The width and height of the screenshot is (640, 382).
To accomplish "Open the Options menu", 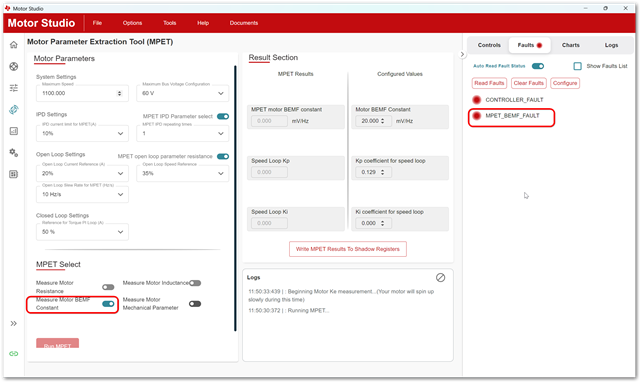I will pos(132,23).
